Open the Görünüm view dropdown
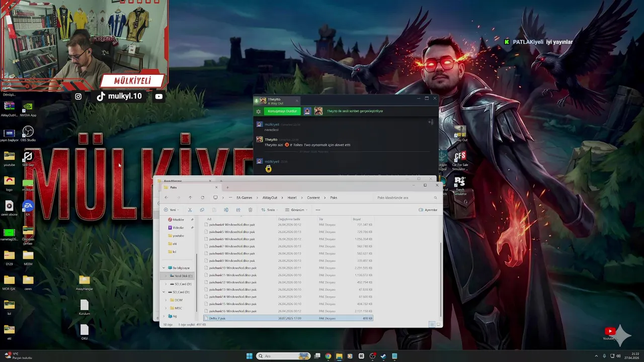644x362 pixels. pyautogui.click(x=296, y=210)
